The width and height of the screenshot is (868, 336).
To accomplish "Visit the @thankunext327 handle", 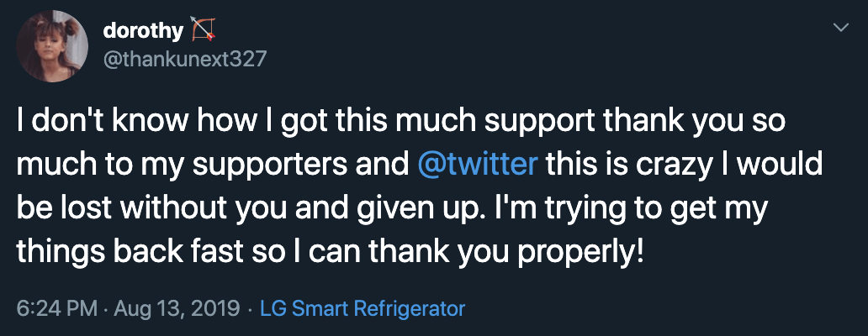I will 185,59.
